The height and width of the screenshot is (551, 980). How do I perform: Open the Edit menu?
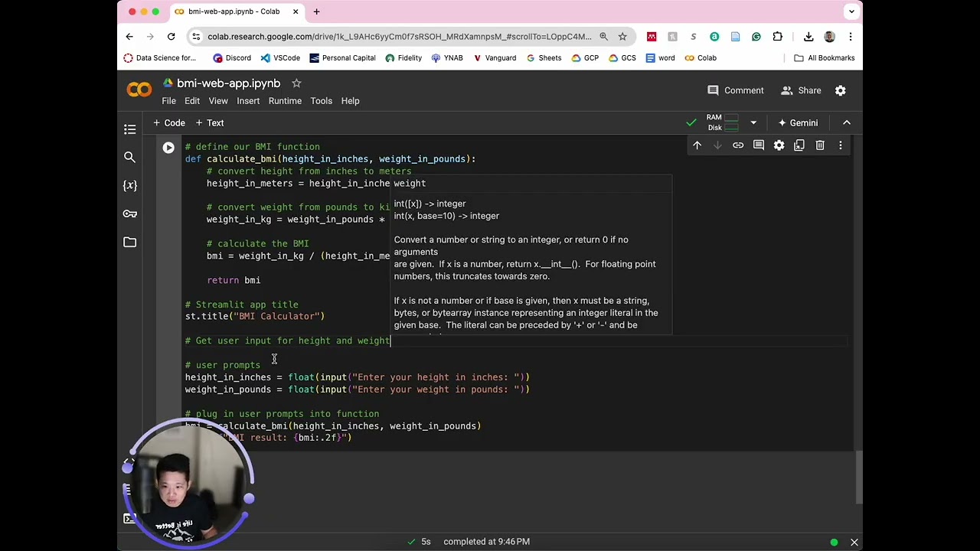click(x=192, y=101)
